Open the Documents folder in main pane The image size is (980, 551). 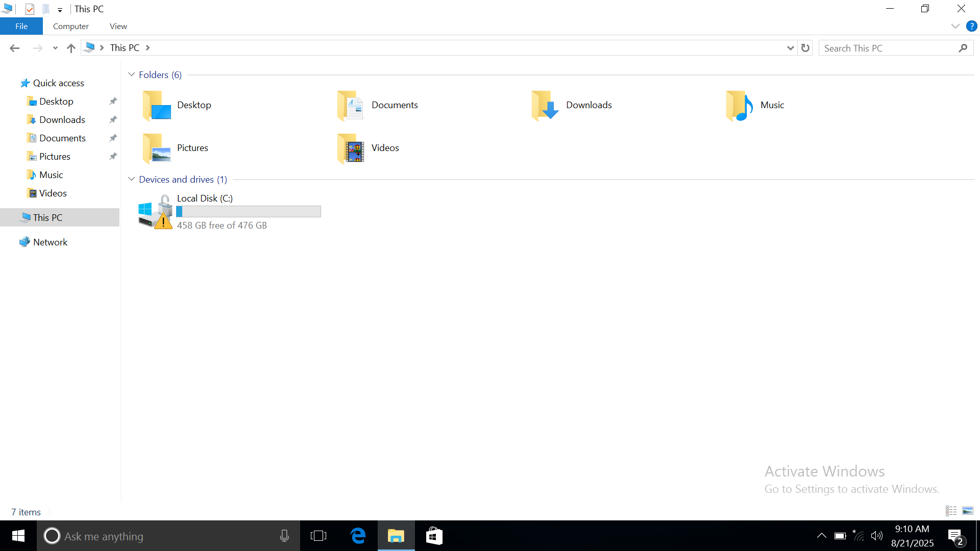point(378,105)
